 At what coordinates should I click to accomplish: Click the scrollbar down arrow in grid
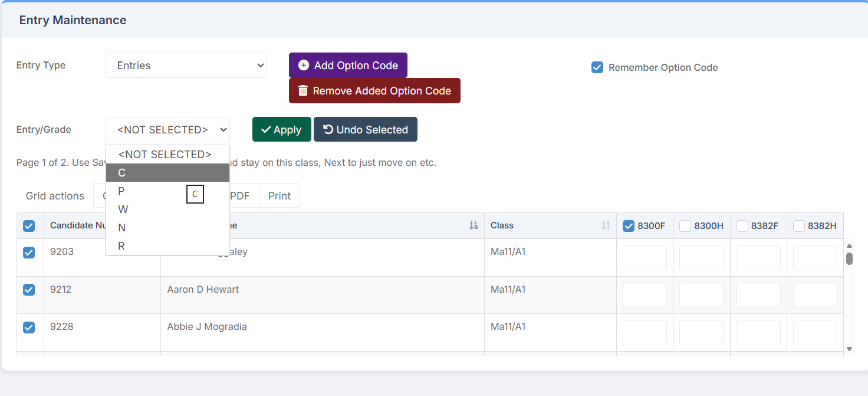click(849, 349)
